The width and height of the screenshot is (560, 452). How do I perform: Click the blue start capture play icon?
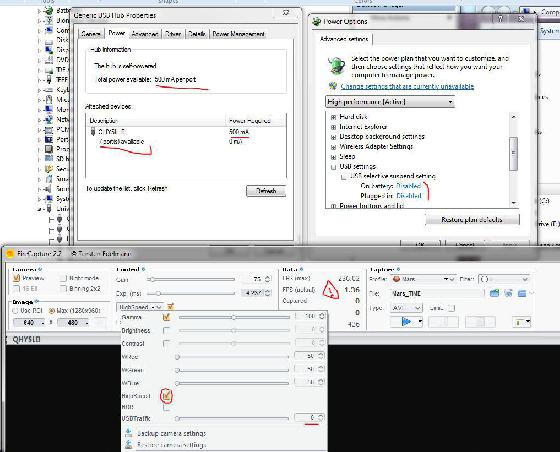click(x=406, y=322)
